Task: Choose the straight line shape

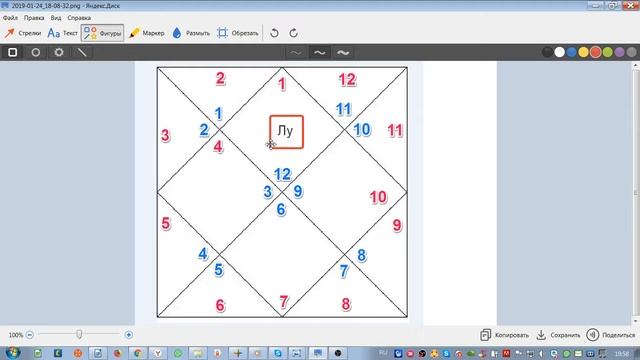Action: [82, 52]
